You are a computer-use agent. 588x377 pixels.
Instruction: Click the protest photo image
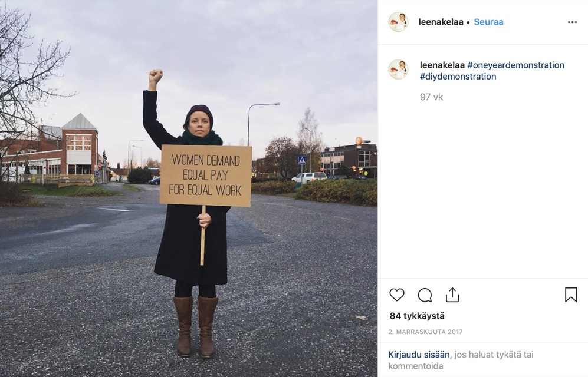pos(189,188)
